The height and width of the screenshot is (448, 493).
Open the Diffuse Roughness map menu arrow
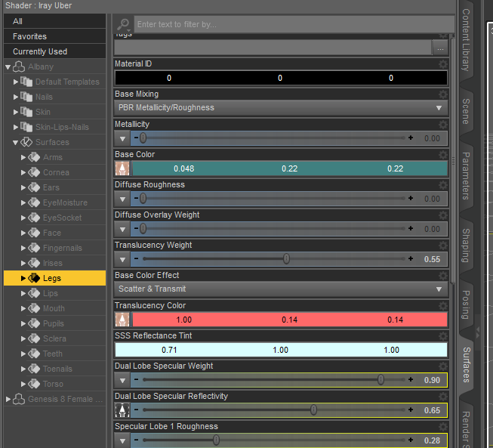pyautogui.click(x=122, y=199)
